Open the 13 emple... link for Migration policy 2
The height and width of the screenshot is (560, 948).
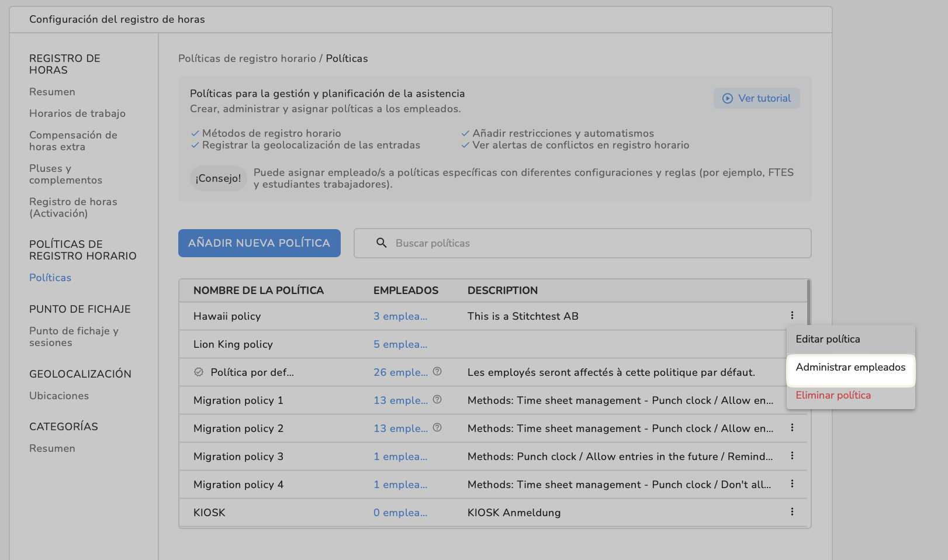click(400, 428)
